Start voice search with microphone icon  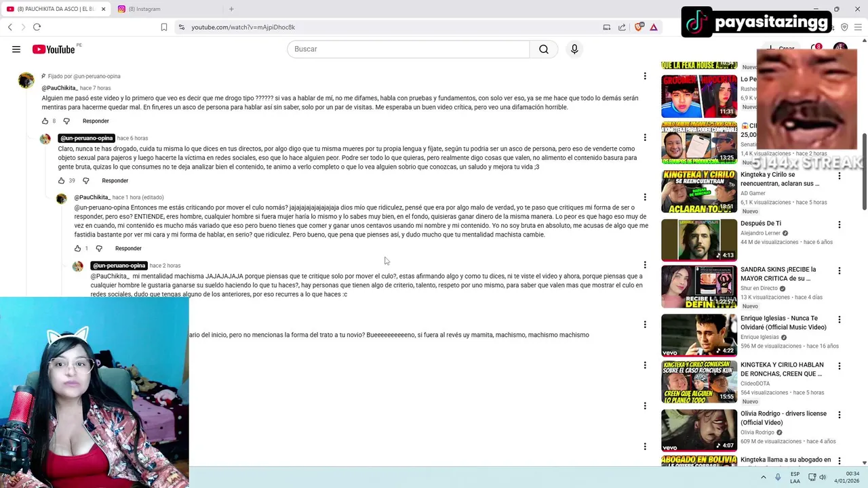pyautogui.click(x=574, y=49)
